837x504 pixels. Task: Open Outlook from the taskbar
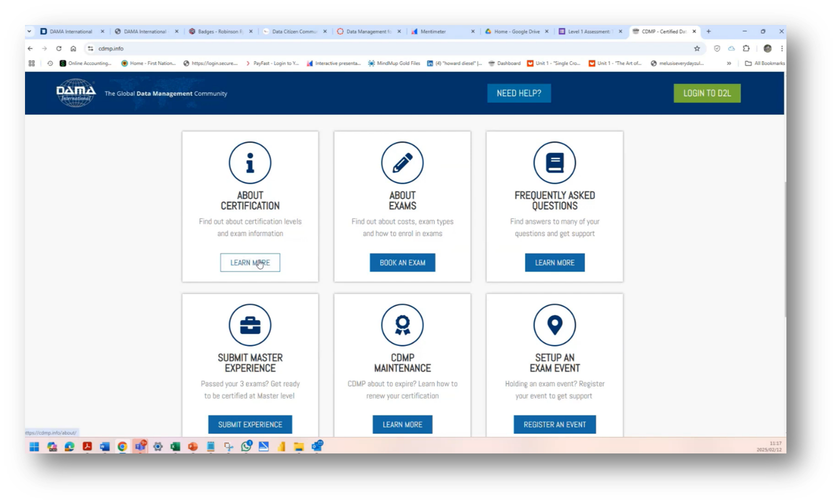click(317, 447)
